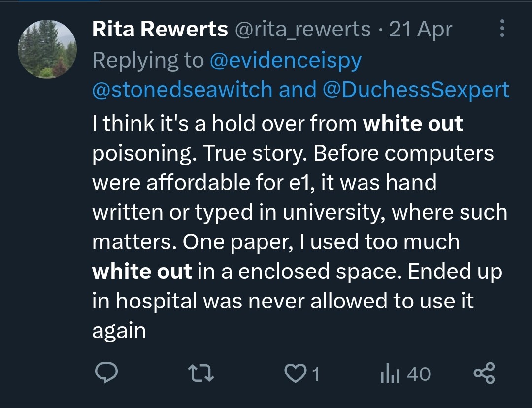Retweet this post using the retweet icon
532x408 pixels.
tap(202, 374)
